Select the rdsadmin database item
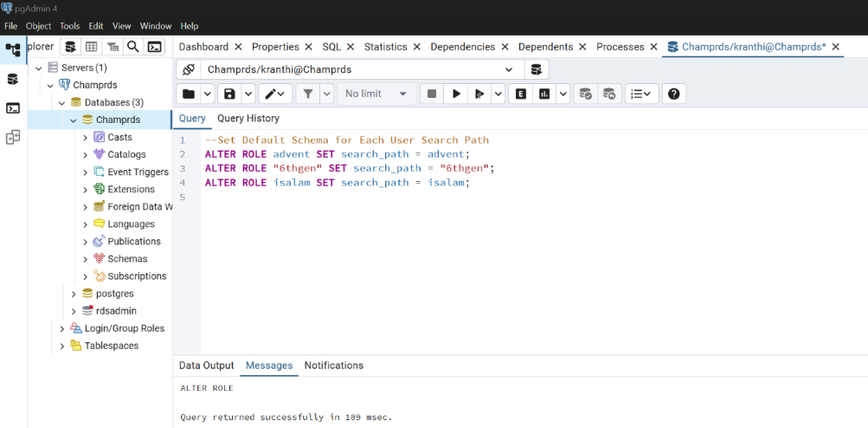868x428 pixels. (116, 311)
